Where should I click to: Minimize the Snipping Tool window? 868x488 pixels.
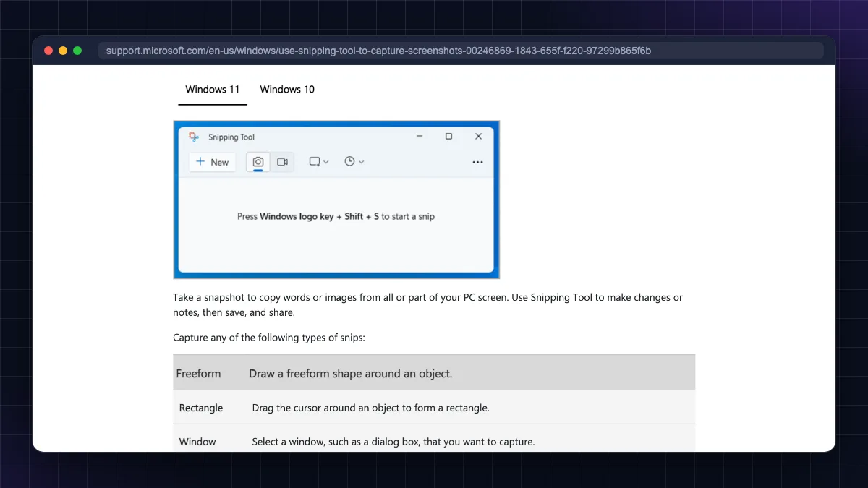pos(420,136)
